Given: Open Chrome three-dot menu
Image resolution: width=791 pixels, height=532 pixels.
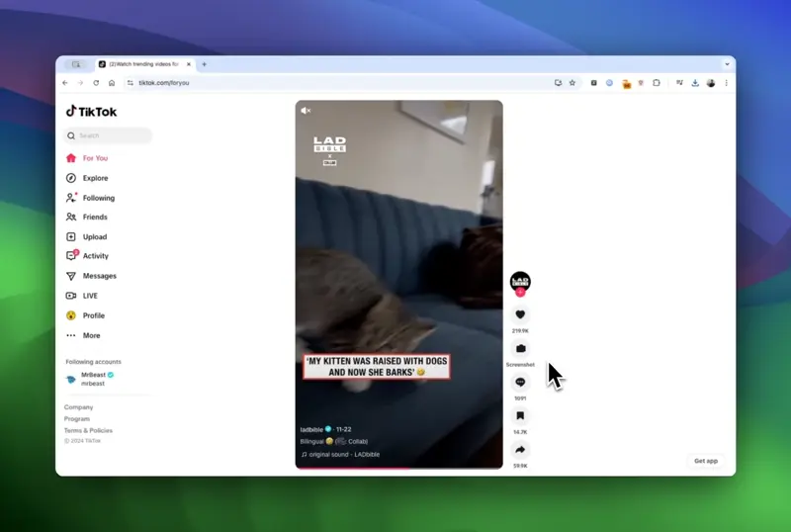Looking at the screenshot, I should (x=727, y=83).
